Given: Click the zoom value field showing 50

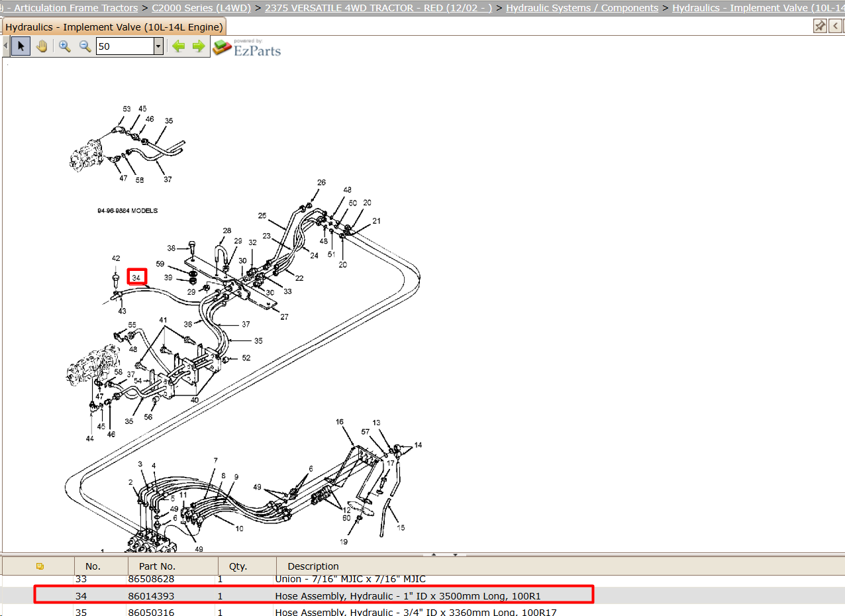Looking at the screenshot, I should (x=124, y=46).
